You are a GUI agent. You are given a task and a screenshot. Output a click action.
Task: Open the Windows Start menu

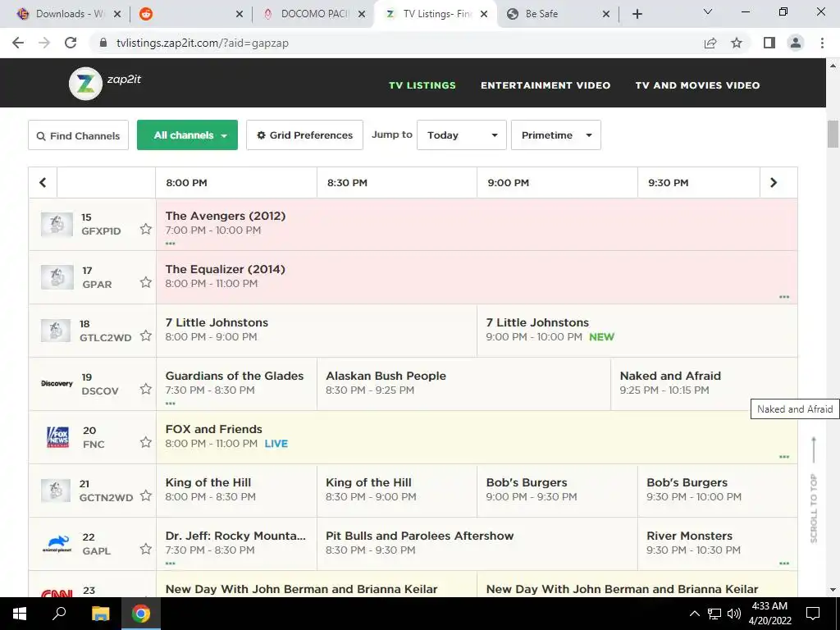[x=20, y=614]
